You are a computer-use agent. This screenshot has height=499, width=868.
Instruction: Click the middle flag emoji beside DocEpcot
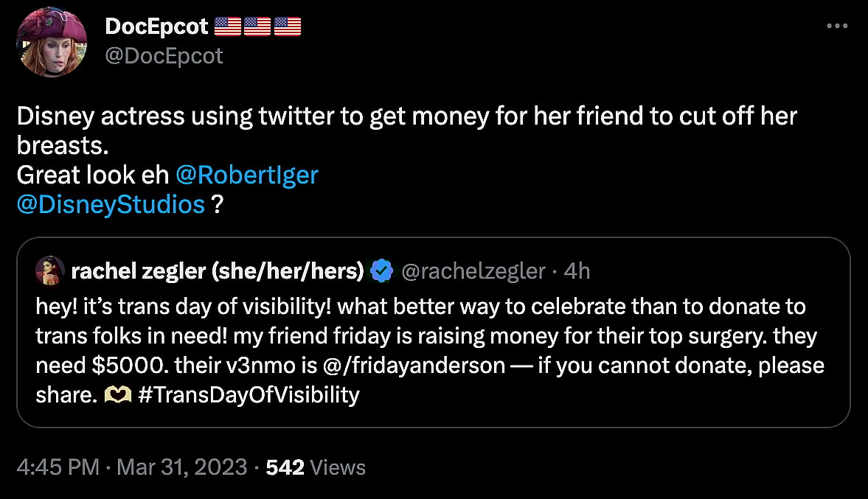coord(257,27)
